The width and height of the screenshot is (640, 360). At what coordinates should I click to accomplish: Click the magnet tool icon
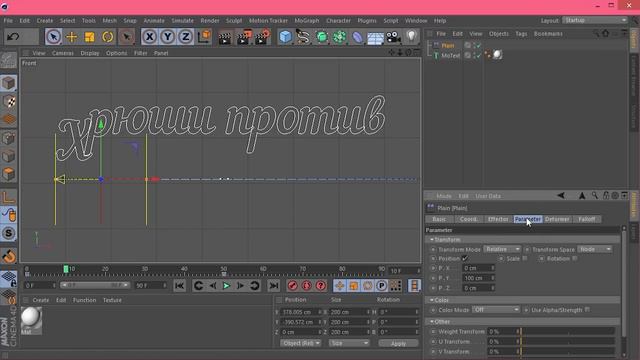coord(9,256)
